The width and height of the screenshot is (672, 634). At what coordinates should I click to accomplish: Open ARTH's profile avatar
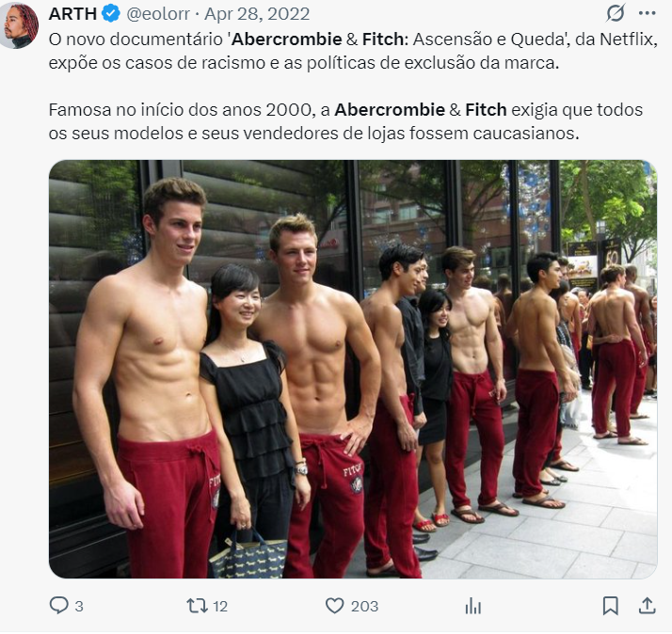(19, 25)
